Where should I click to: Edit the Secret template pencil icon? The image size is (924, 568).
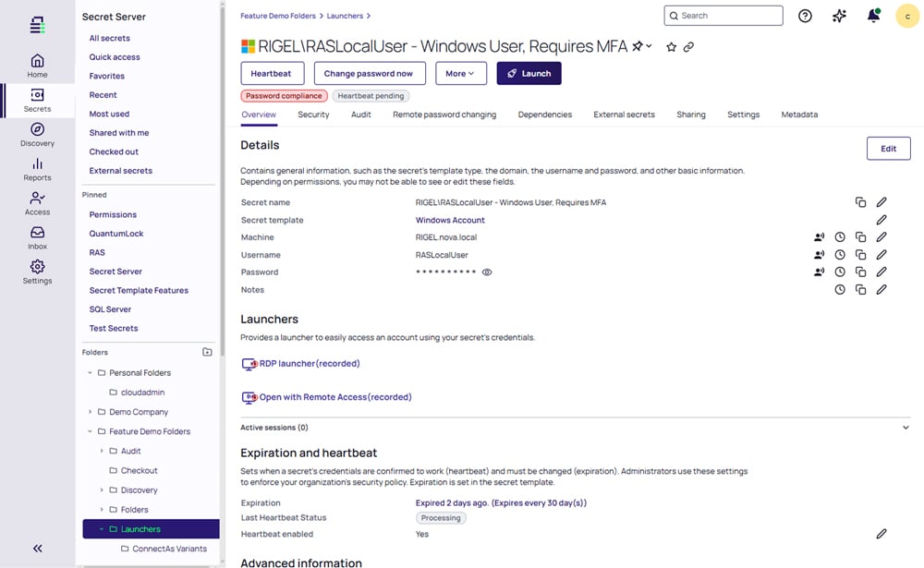click(x=881, y=220)
